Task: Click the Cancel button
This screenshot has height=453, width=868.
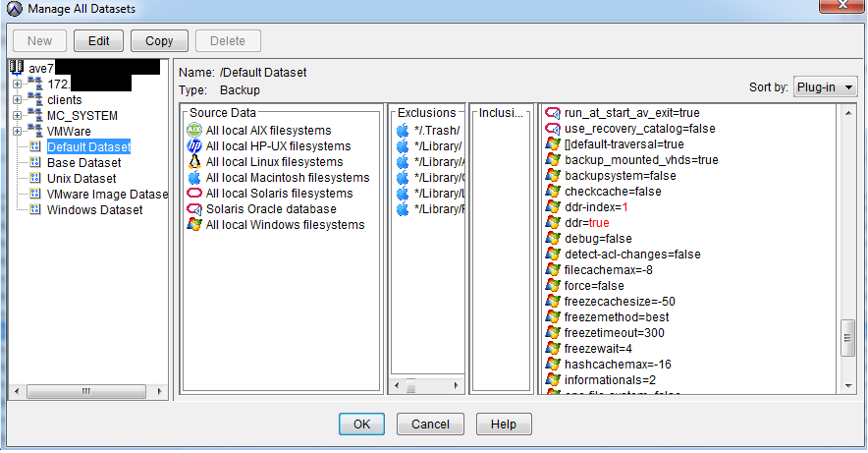Action: click(430, 425)
